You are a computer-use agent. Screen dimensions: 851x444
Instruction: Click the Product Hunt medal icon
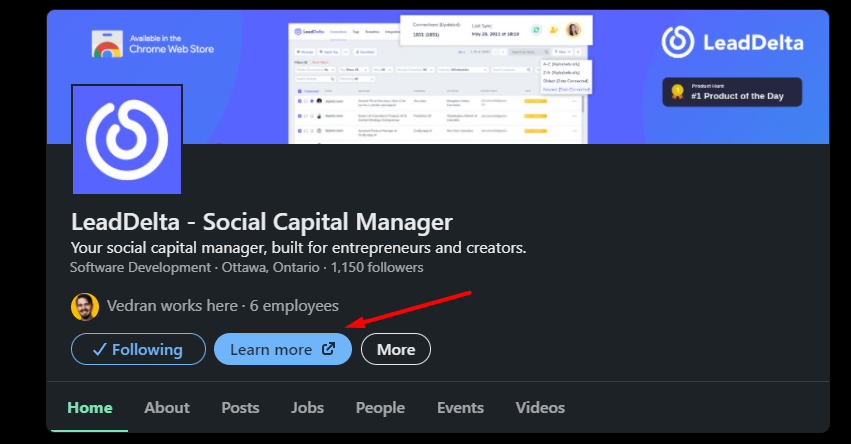click(677, 92)
